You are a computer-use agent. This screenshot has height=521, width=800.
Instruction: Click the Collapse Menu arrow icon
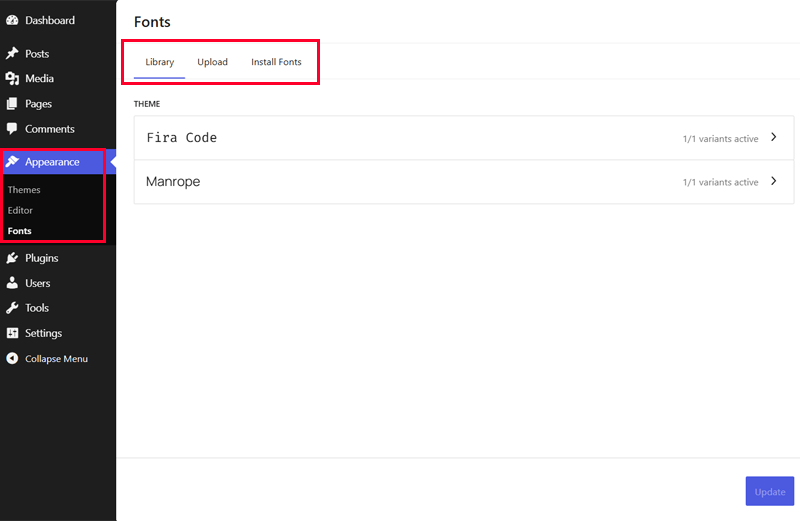pos(12,359)
